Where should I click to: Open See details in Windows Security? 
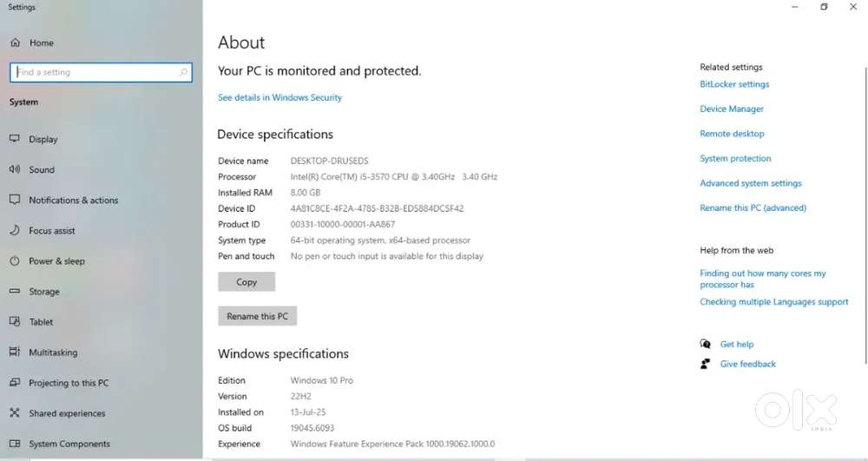tap(279, 98)
